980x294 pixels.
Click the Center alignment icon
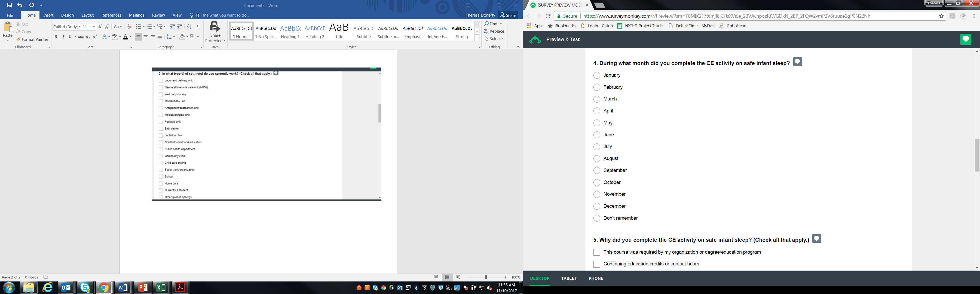(146, 37)
